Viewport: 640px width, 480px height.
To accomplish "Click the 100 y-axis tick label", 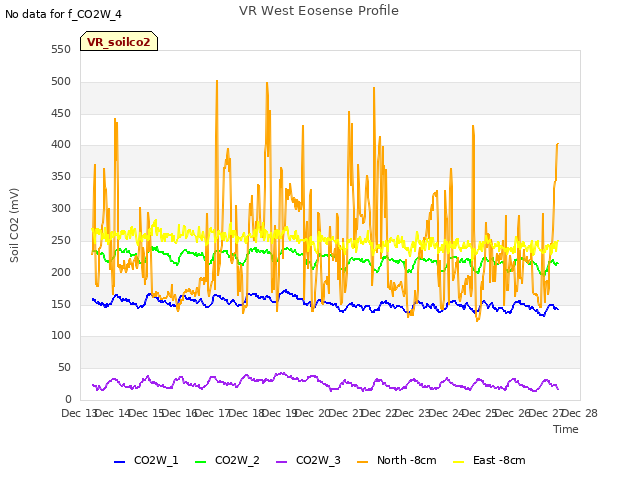I will (61, 336).
